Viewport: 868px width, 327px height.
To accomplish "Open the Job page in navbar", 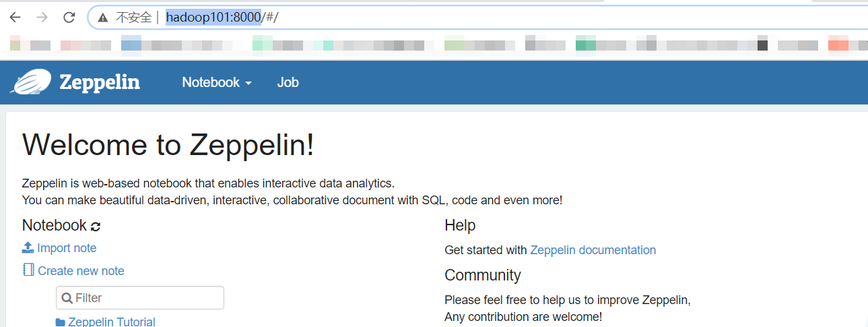I will pos(288,82).
